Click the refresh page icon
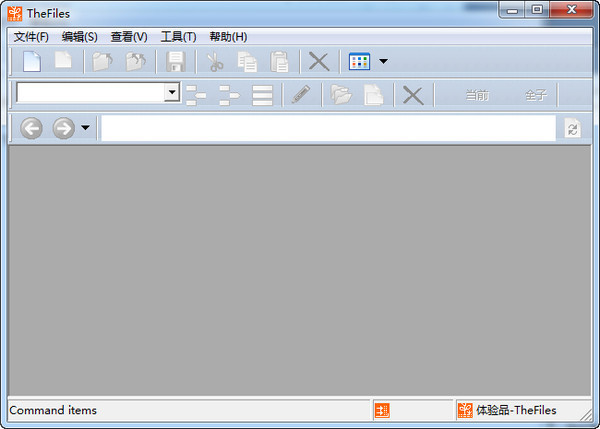Viewport: 600px width, 429px height. point(573,128)
